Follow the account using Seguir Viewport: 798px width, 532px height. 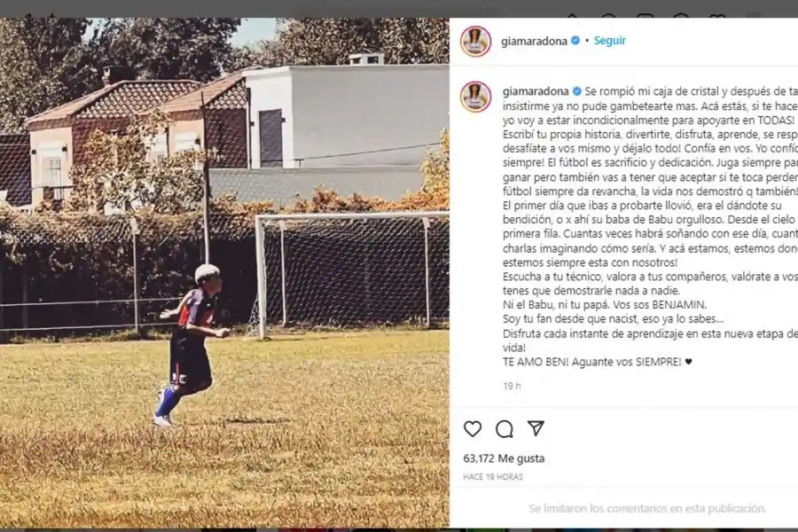(610, 41)
